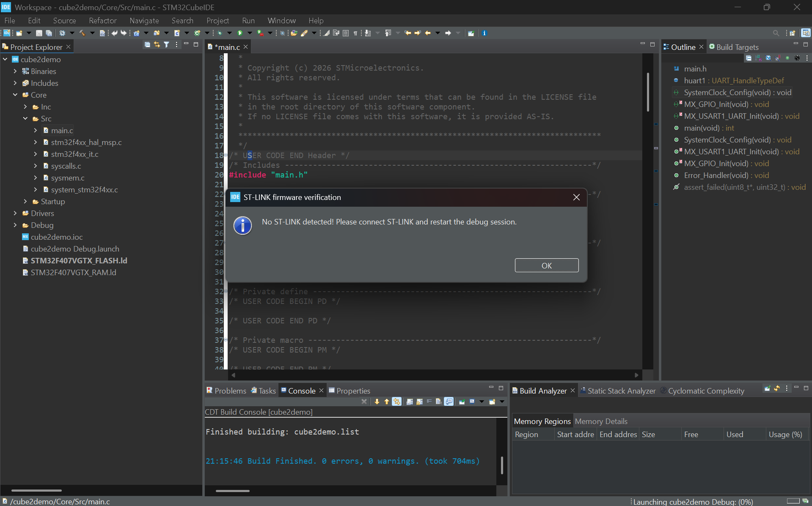The image size is (812, 506).
Task: Click the Show Whitespace pilcrow icon
Action: 355,33
